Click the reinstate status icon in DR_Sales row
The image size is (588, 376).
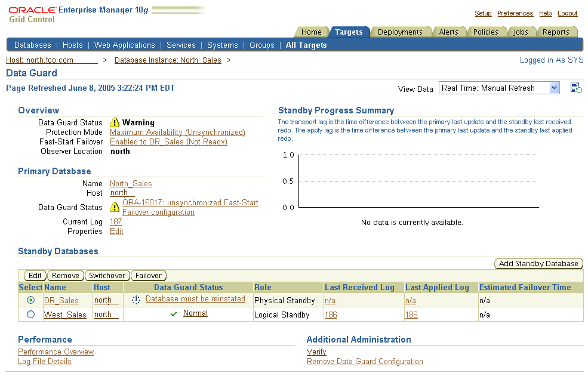[135, 298]
